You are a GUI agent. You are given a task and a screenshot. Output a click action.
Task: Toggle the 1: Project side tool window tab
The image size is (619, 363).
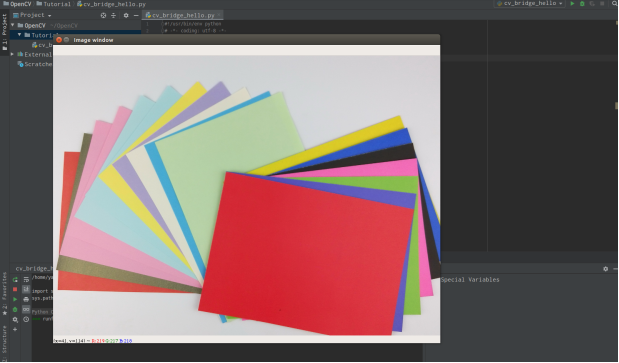pos(4,32)
